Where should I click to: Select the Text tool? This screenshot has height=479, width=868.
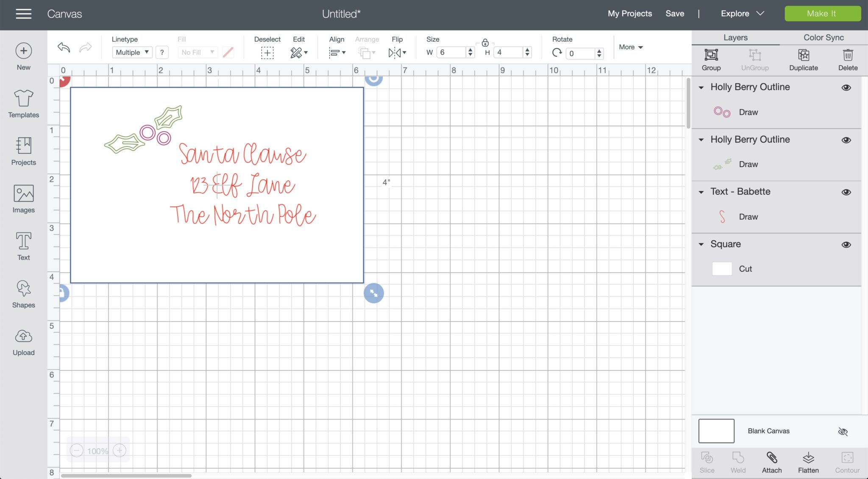pyautogui.click(x=23, y=246)
